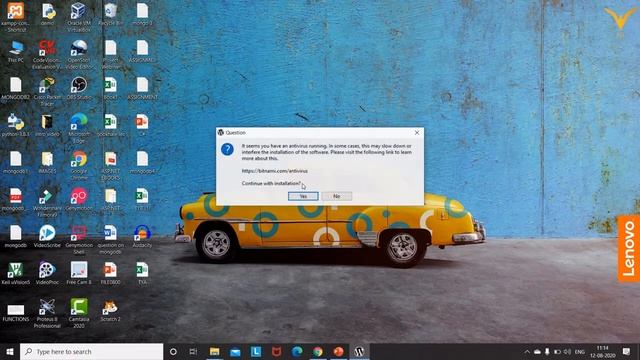This screenshot has height=360, width=640.
Task: Select the CodeVision Evaluation icon
Action: [x=47, y=54]
